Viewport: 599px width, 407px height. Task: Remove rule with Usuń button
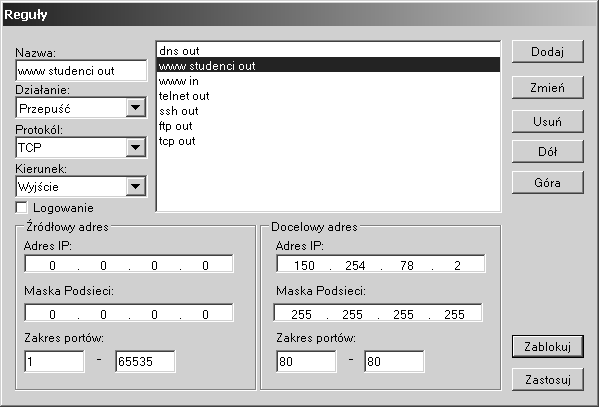click(x=547, y=122)
